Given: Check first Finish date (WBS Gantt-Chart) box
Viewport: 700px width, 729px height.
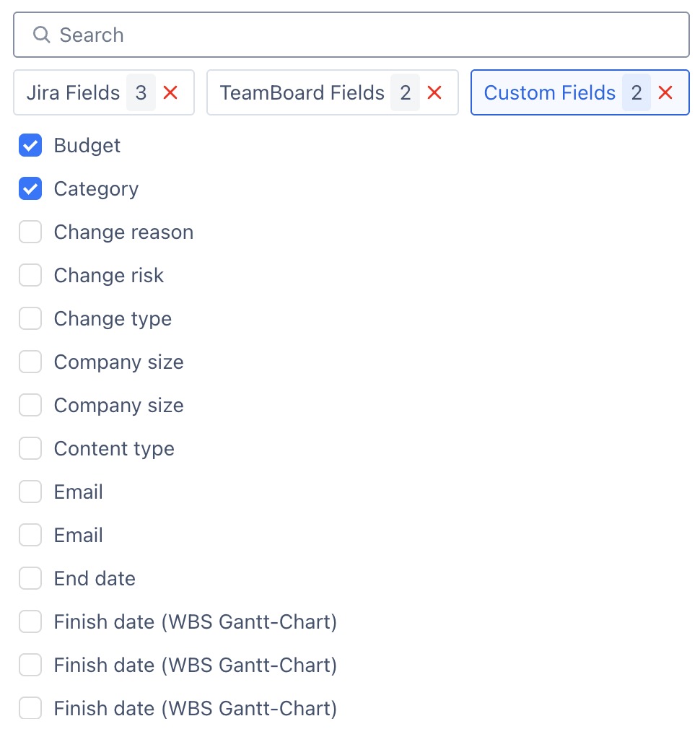Looking at the screenshot, I should (30, 621).
